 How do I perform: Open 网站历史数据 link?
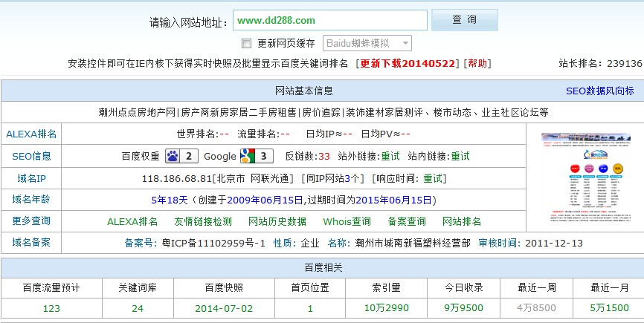277,222
